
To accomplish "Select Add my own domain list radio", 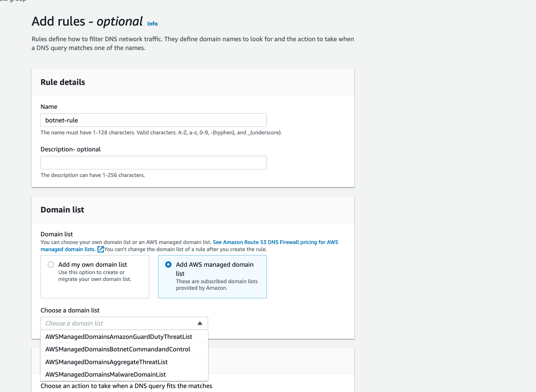I will click(x=51, y=264).
